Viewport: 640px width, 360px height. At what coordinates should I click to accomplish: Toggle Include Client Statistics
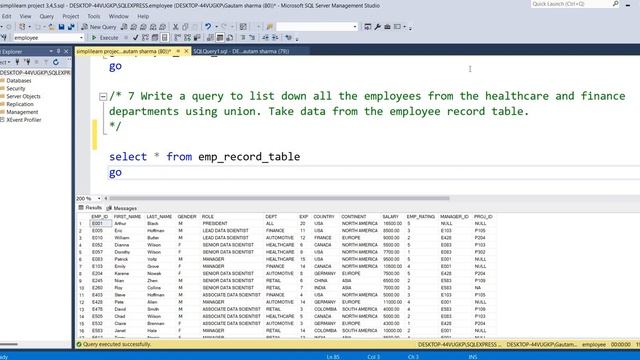point(197,38)
